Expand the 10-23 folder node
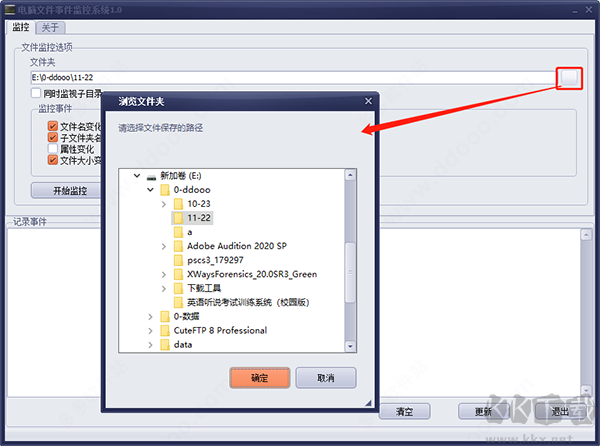Viewport: 600px width, 446px height. (x=164, y=204)
